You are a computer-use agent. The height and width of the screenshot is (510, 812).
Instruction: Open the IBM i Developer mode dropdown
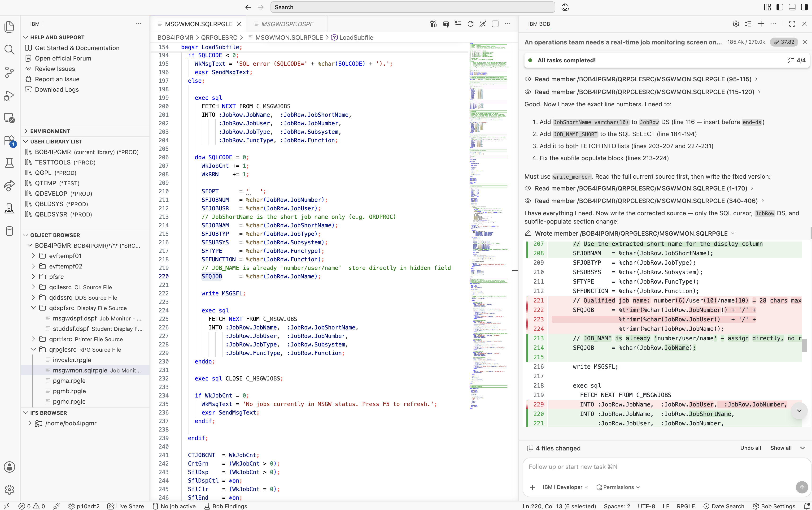565,487
